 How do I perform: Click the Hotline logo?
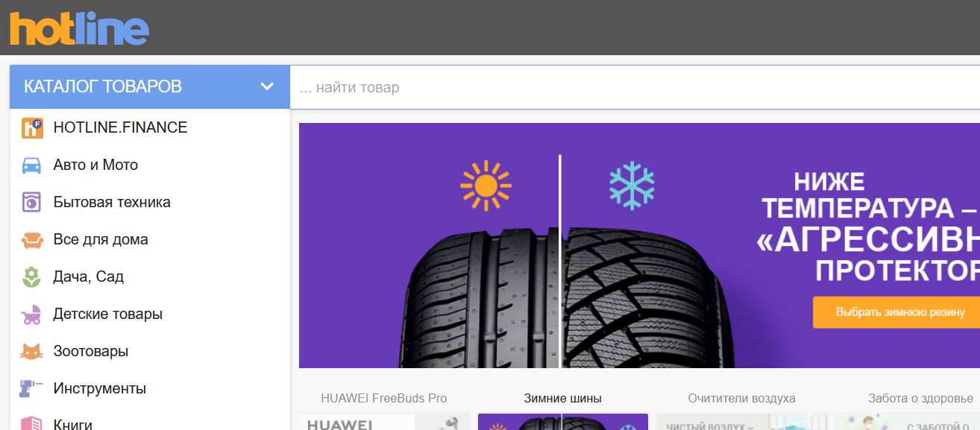coord(79,28)
